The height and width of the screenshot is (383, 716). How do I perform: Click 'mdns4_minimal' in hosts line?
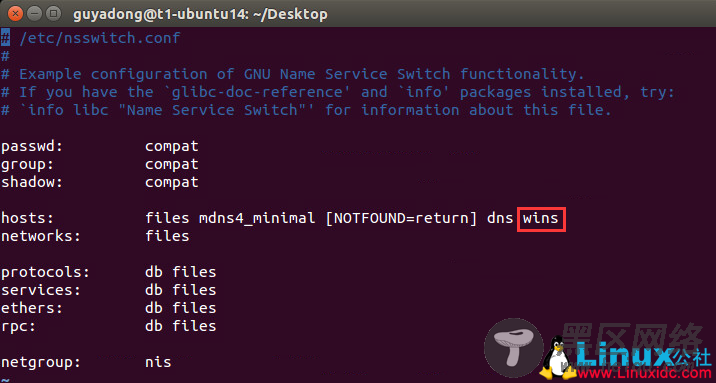(257, 218)
